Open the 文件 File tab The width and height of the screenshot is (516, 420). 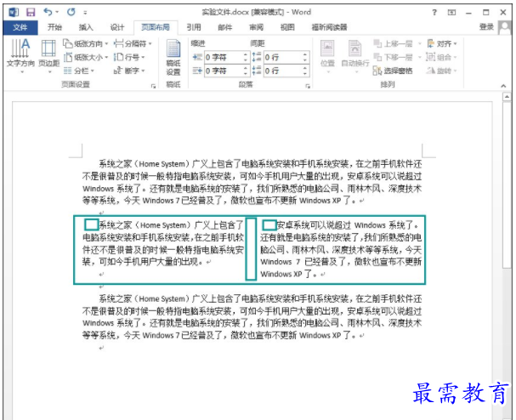[x=20, y=27]
